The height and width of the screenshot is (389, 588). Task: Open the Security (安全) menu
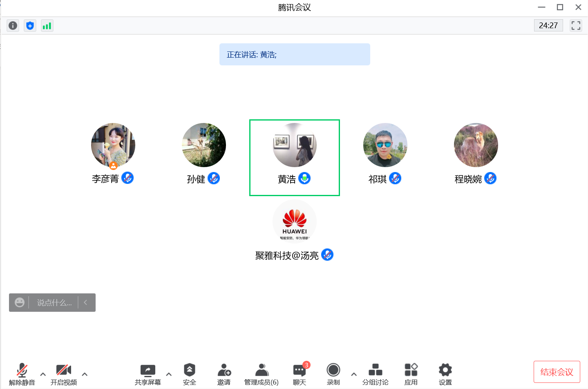(x=189, y=374)
